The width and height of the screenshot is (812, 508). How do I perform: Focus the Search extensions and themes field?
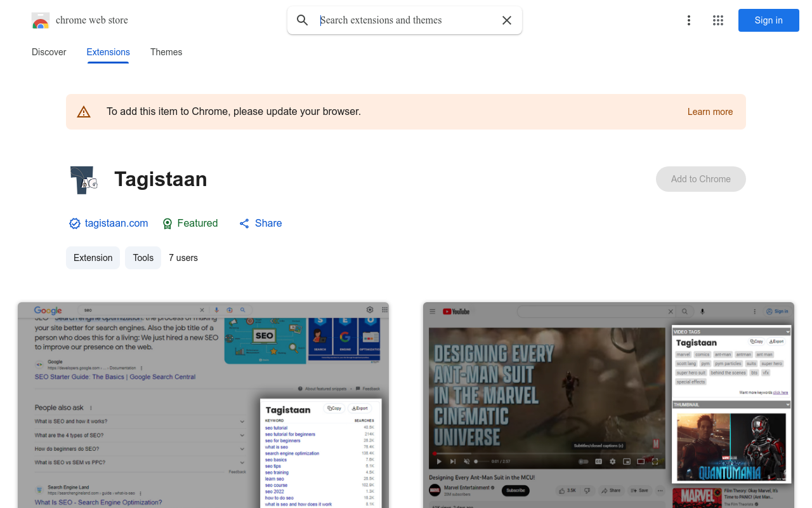pos(406,20)
